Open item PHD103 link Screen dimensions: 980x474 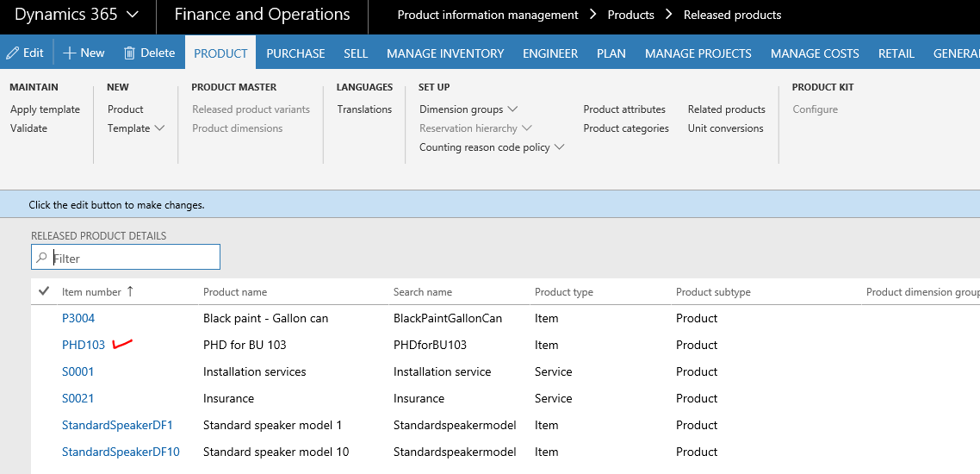click(84, 346)
